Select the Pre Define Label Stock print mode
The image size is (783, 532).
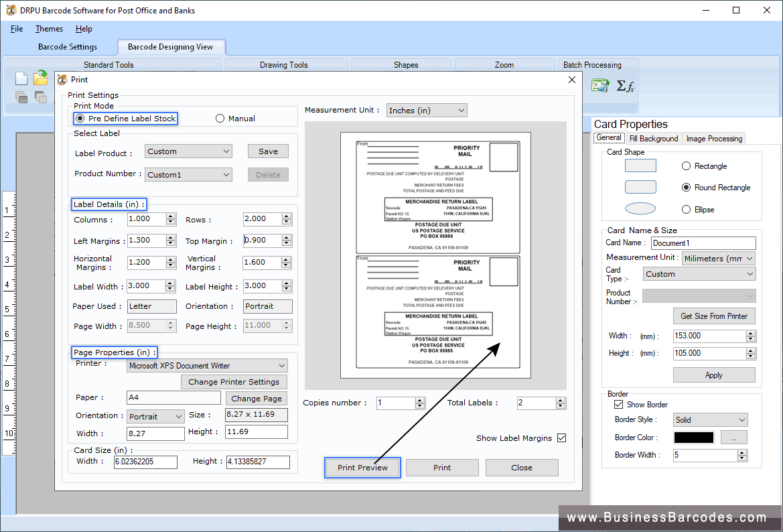point(80,118)
